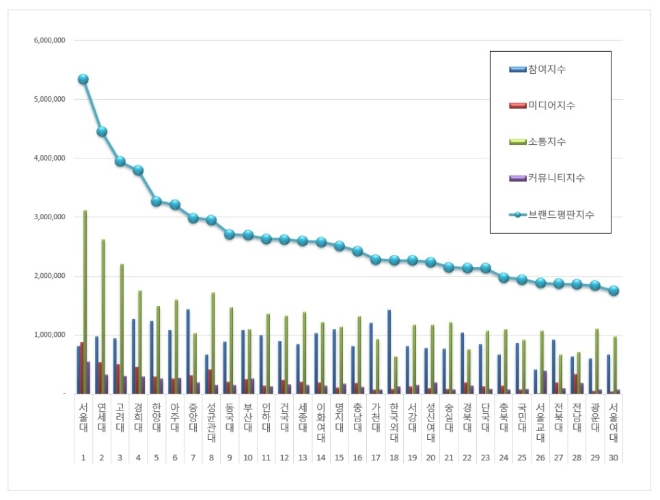This screenshot has height=500, width=660.
Task: Click the 3,000,000 value axis label
Action: (48, 217)
